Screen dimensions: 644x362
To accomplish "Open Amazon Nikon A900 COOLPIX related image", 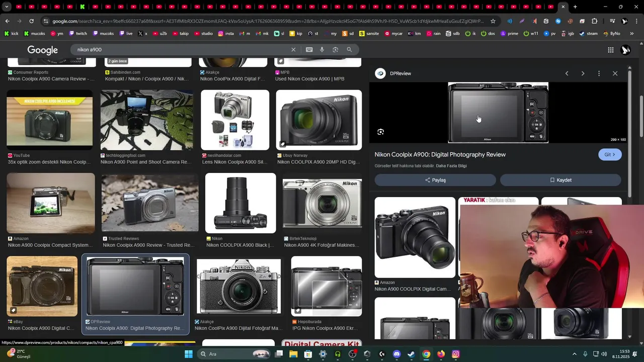I will 415,237.
